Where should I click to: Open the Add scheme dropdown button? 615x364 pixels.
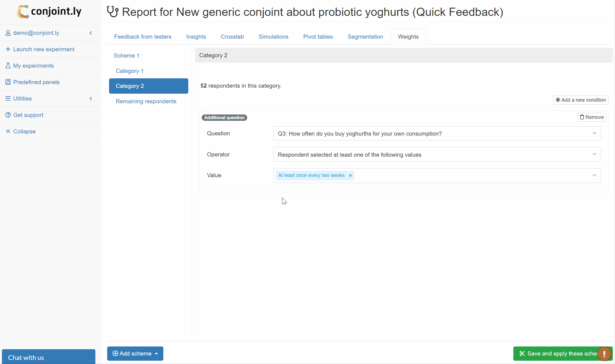point(135,354)
